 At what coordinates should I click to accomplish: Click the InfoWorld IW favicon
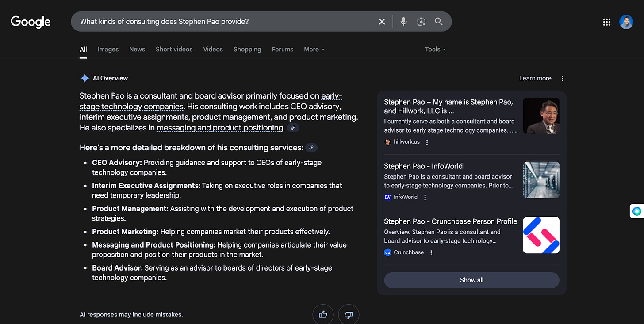[388, 198]
